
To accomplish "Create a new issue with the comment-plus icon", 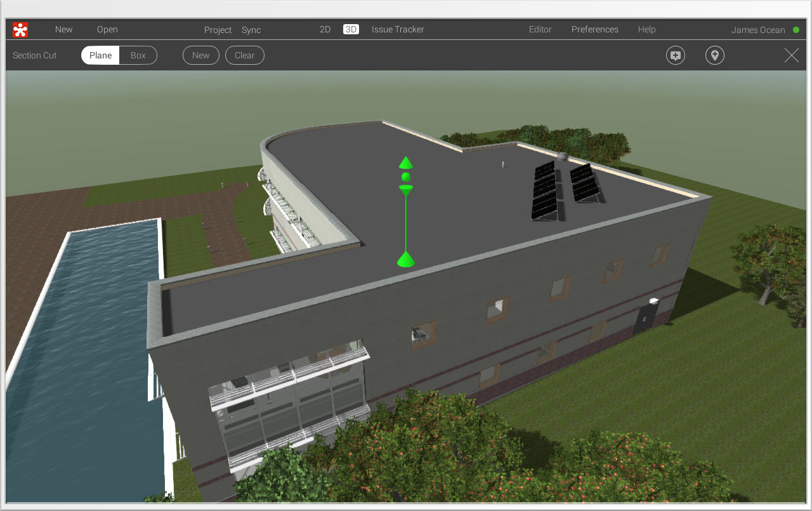I will (675, 55).
